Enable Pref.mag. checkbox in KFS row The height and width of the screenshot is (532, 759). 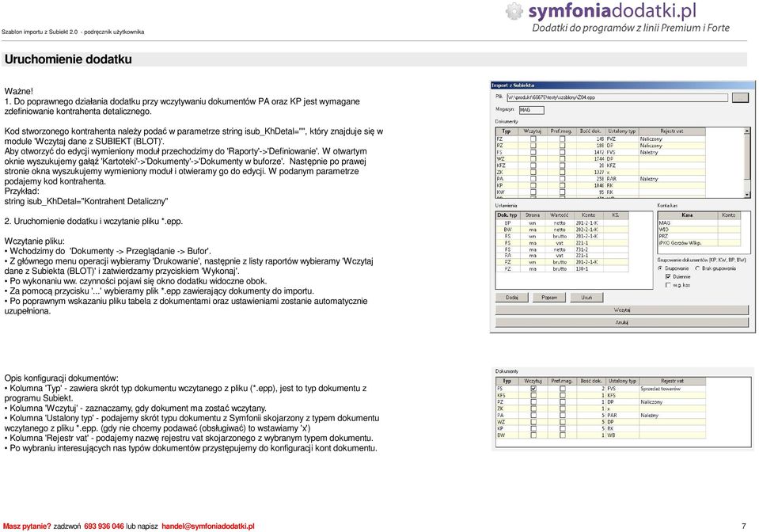[x=563, y=395]
